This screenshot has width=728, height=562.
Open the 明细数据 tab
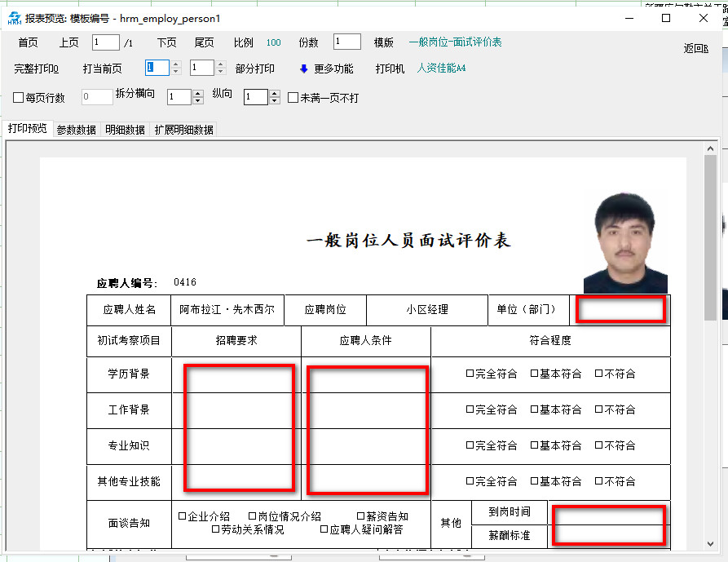[125, 130]
